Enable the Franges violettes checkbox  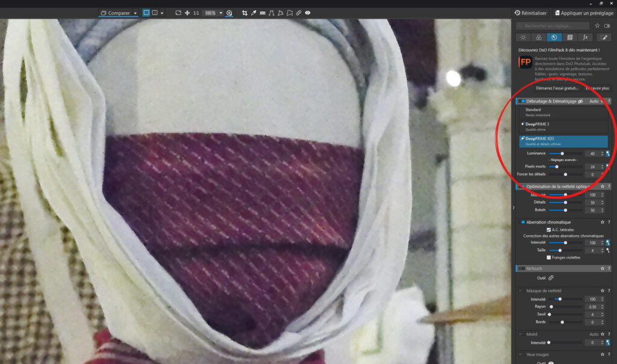(548, 257)
